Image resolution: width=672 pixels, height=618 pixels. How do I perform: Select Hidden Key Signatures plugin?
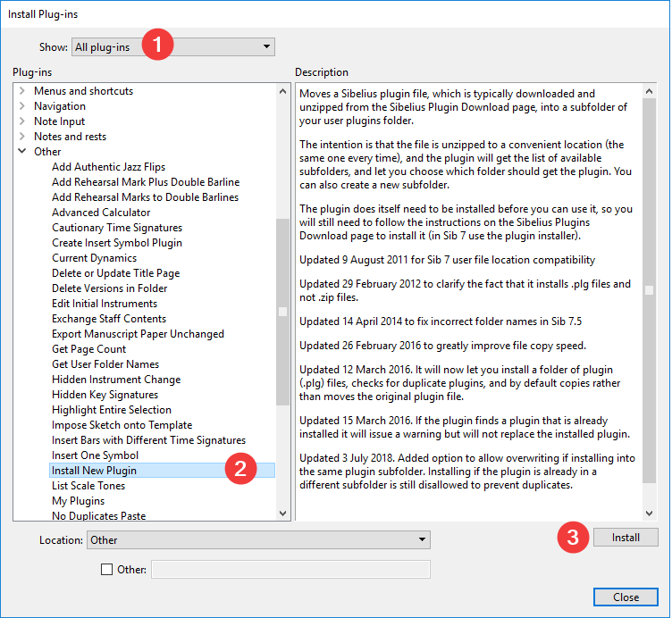click(x=105, y=395)
